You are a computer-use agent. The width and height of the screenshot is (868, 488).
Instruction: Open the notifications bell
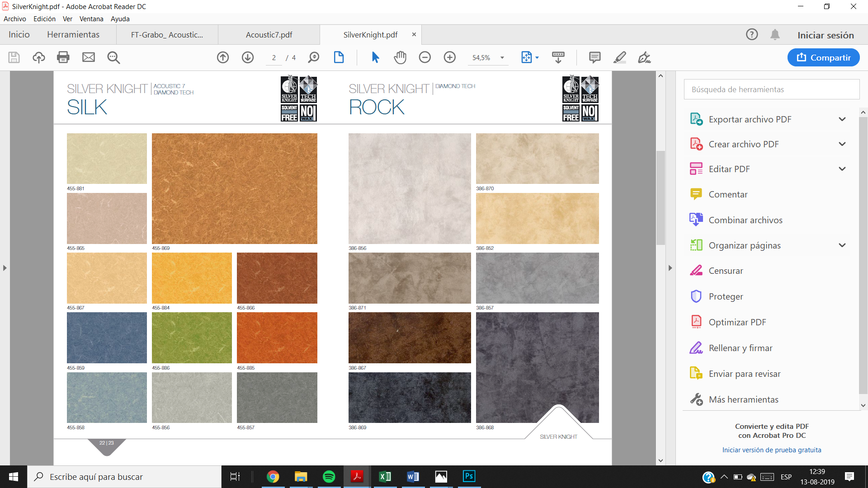[775, 34]
